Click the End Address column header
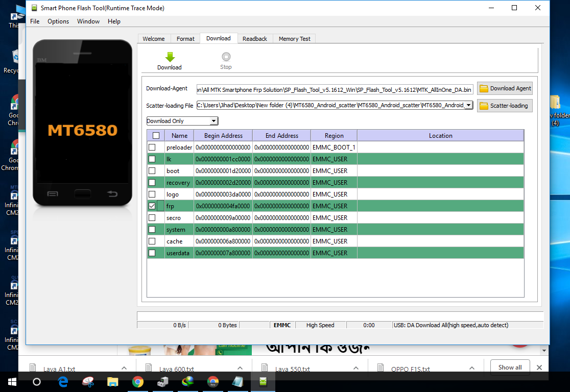Viewport: 570px width, 392px height. [x=282, y=135]
